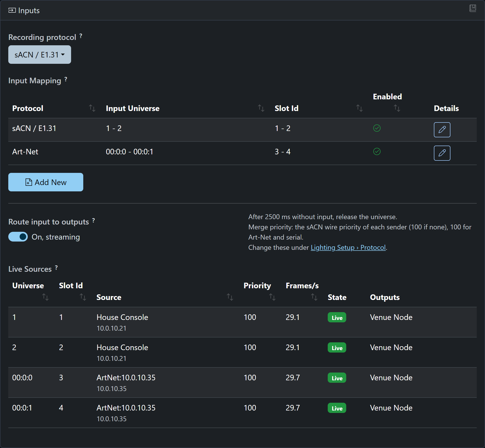485x448 pixels.
Task: Sort Live Sources by Priority
Action: 272,297
